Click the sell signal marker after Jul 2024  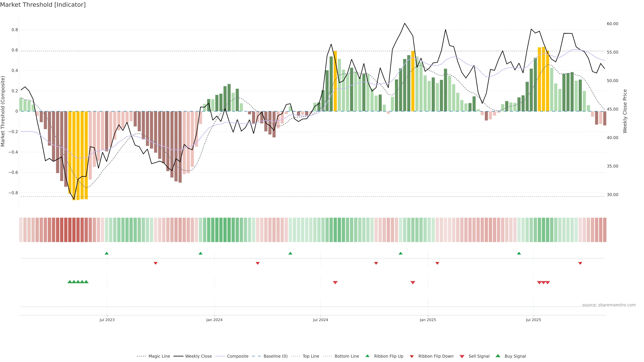(x=335, y=283)
